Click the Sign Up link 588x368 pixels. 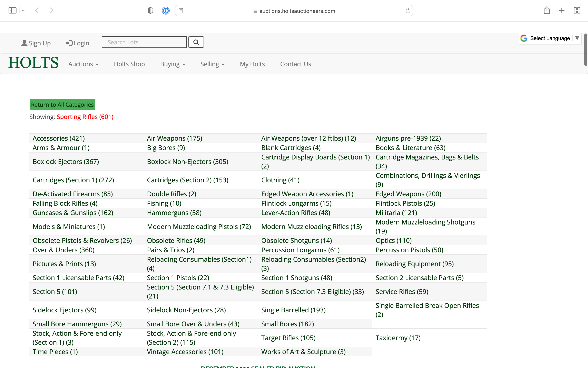pos(36,43)
